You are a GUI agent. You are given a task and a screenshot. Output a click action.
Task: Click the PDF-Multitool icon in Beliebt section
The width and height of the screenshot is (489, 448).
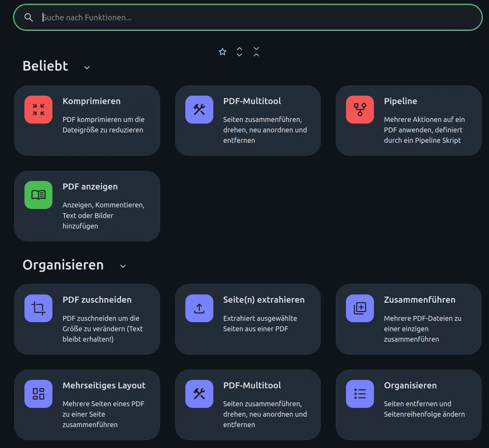[199, 110]
